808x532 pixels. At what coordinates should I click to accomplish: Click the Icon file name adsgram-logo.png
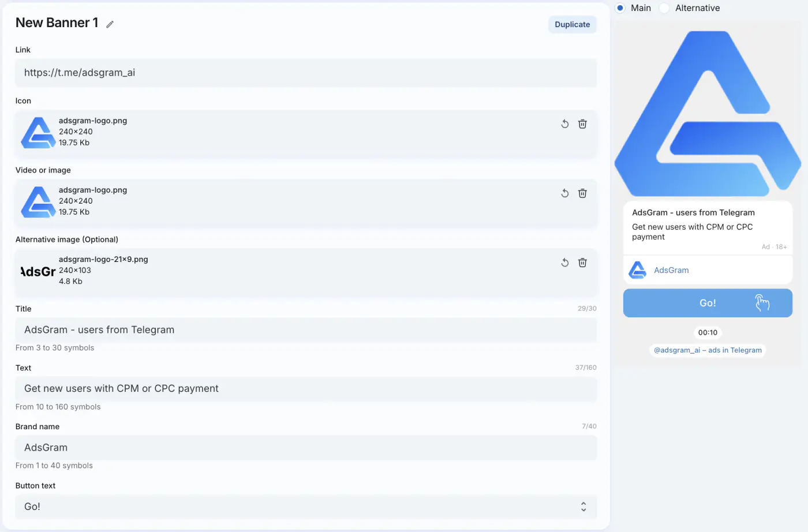click(93, 121)
